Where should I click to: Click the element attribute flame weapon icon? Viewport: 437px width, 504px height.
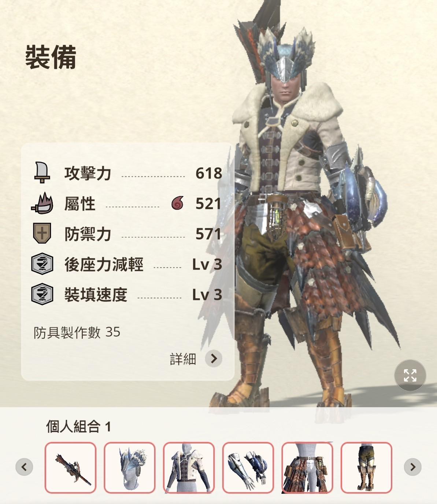click(42, 203)
